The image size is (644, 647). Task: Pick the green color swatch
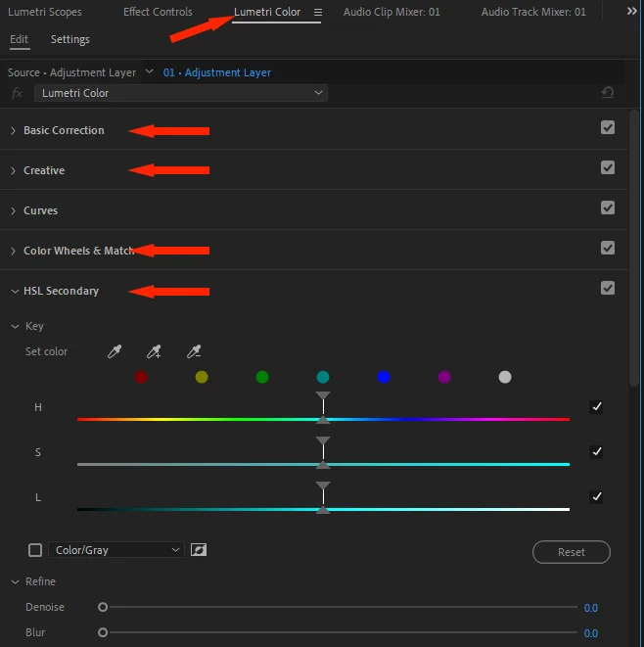pos(262,377)
